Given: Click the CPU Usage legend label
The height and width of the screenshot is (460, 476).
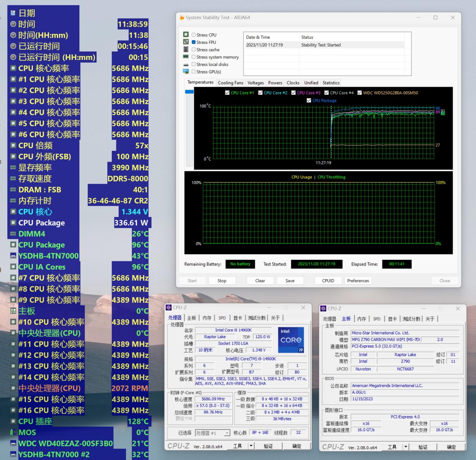Looking at the screenshot, I should pyautogui.click(x=302, y=177).
